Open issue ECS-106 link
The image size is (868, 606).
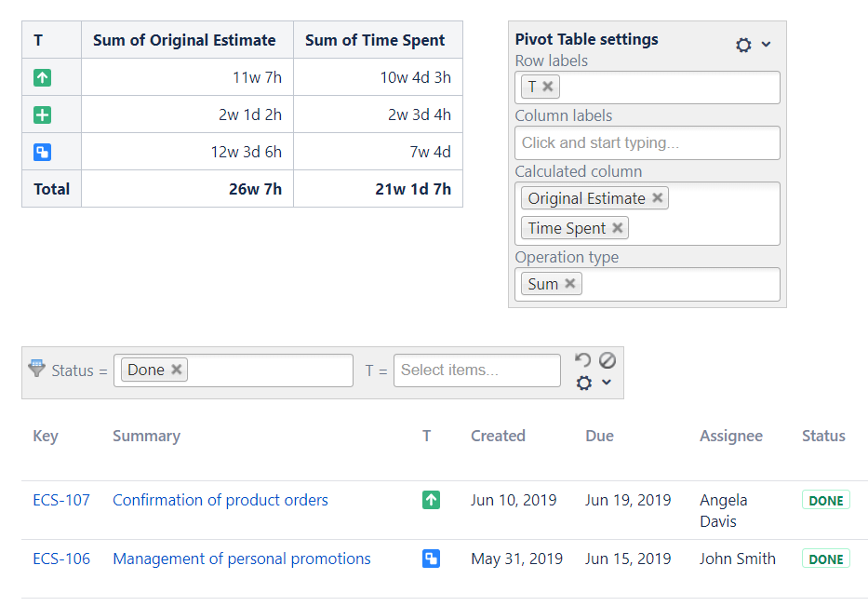61,559
